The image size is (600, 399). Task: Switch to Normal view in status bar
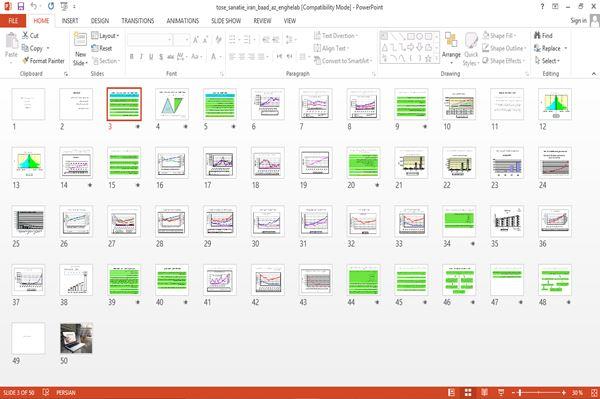451,392
